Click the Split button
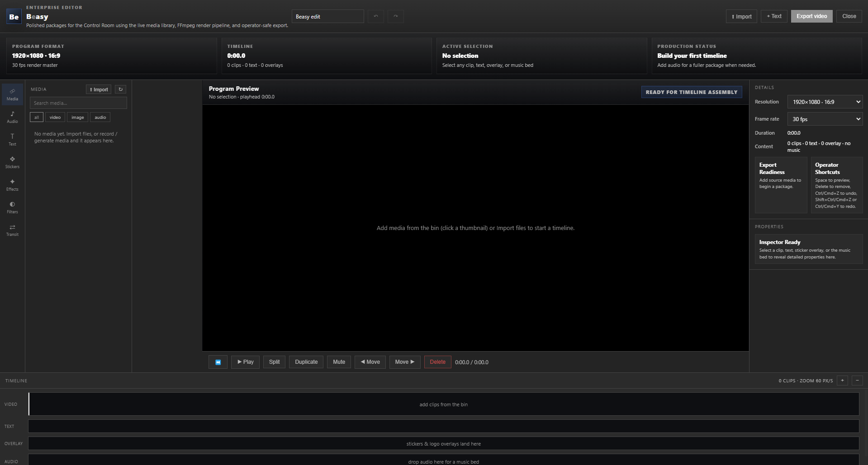868x465 pixels. 274,362
